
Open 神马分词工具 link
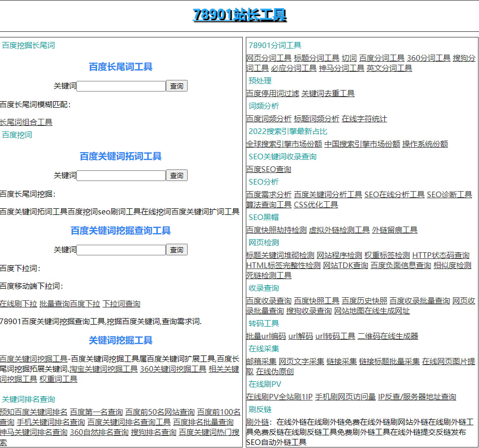[x=341, y=68]
